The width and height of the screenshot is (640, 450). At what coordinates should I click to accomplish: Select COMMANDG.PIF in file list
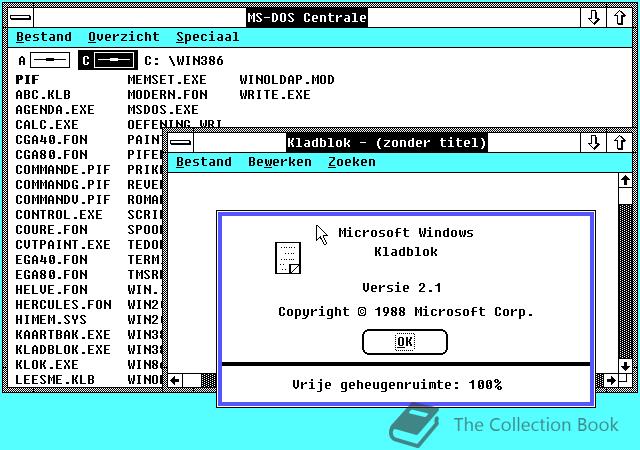63,185
